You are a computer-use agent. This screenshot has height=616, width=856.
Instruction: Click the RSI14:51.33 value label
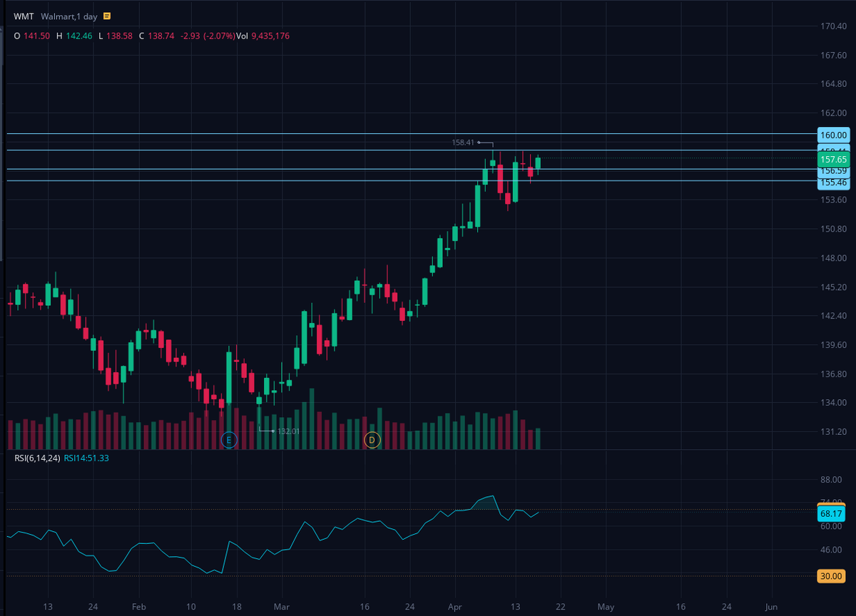86,458
